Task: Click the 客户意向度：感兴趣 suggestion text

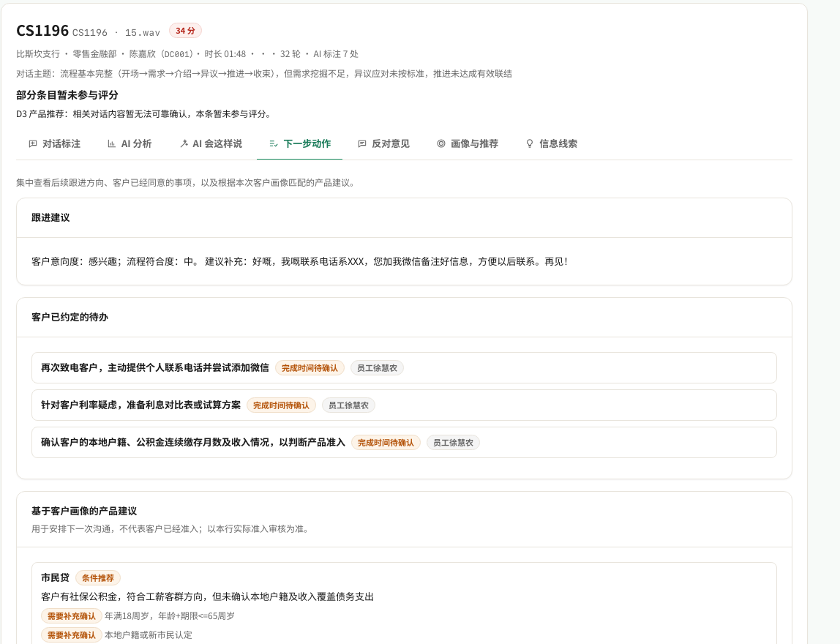Action: tap(299, 261)
